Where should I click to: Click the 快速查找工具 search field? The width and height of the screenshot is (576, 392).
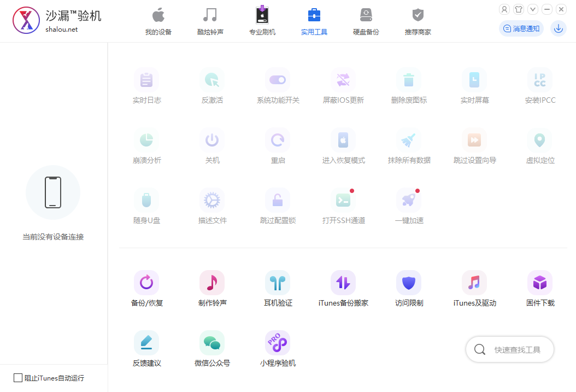517,350
